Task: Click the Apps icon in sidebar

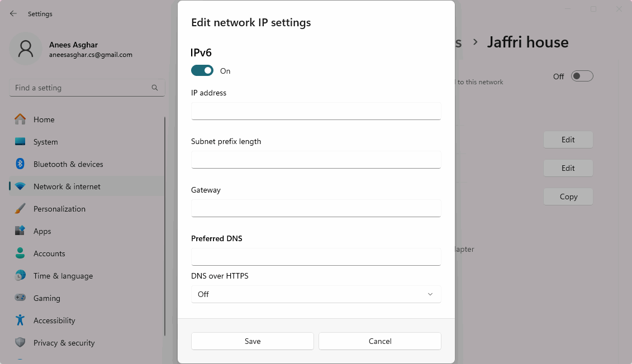Action: pos(20,231)
